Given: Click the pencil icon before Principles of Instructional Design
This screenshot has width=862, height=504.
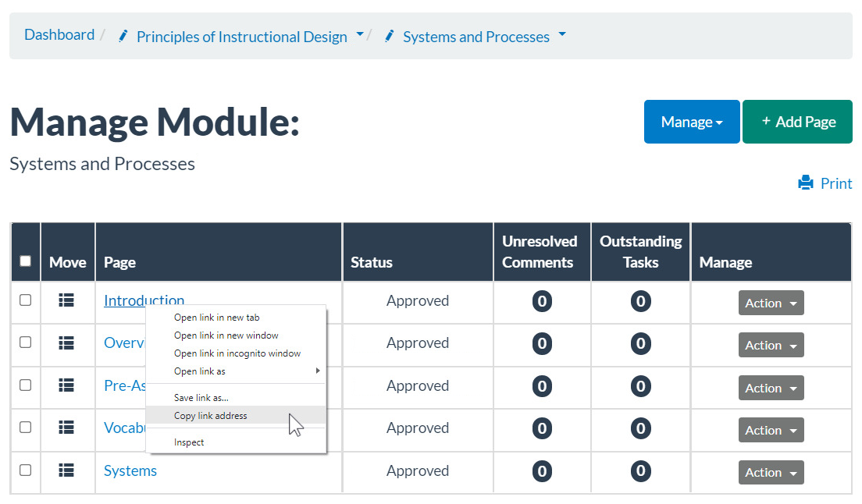Looking at the screenshot, I should tap(123, 36).
